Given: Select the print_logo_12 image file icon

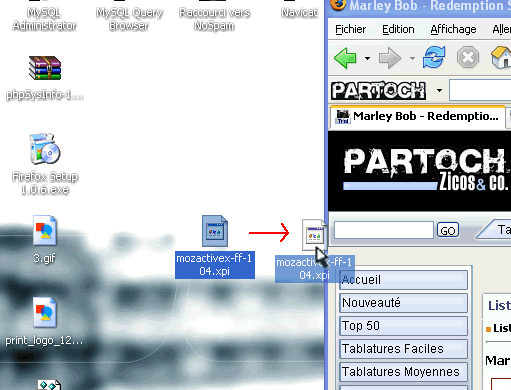Looking at the screenshot, I should [x=45, y=313].
